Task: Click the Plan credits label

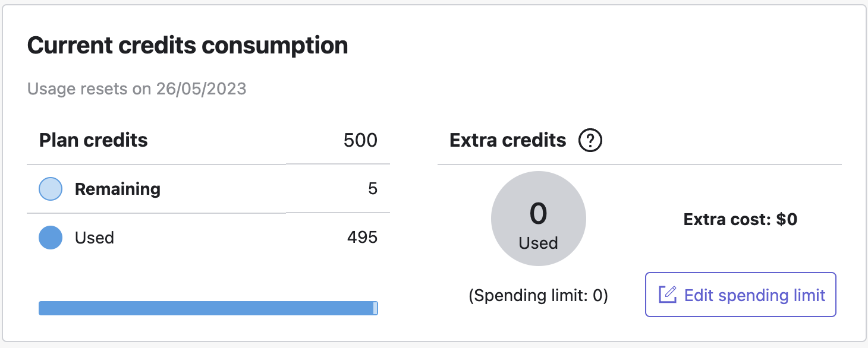Action: [x=93, y=140]
